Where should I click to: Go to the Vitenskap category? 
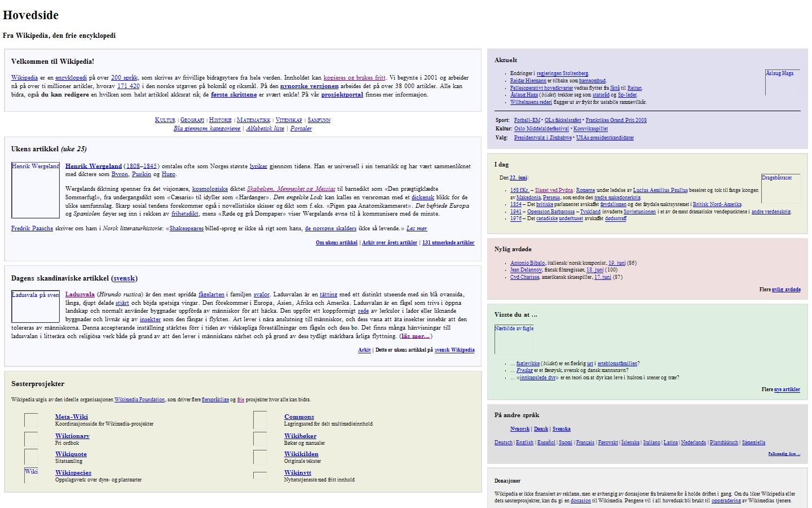289,120
